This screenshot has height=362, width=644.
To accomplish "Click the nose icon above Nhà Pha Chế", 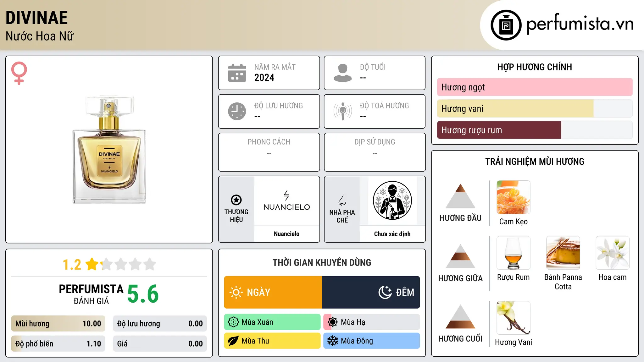I will (342, 200).
